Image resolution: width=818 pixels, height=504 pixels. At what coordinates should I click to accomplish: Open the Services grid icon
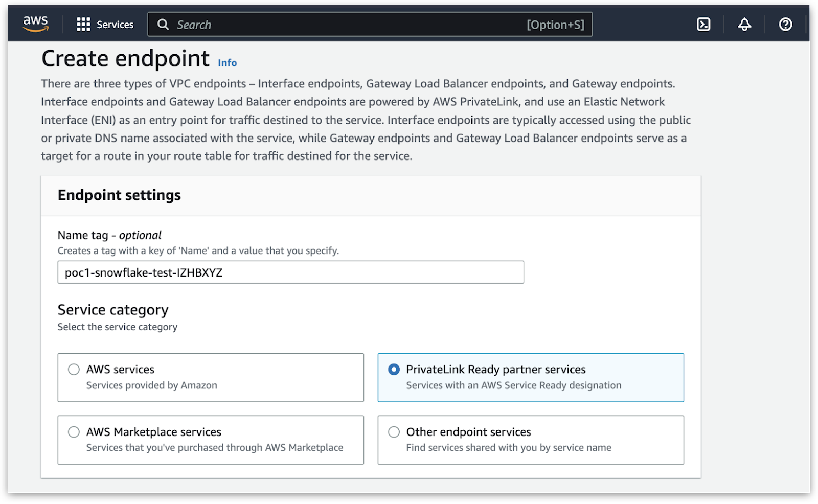[83, 25]
